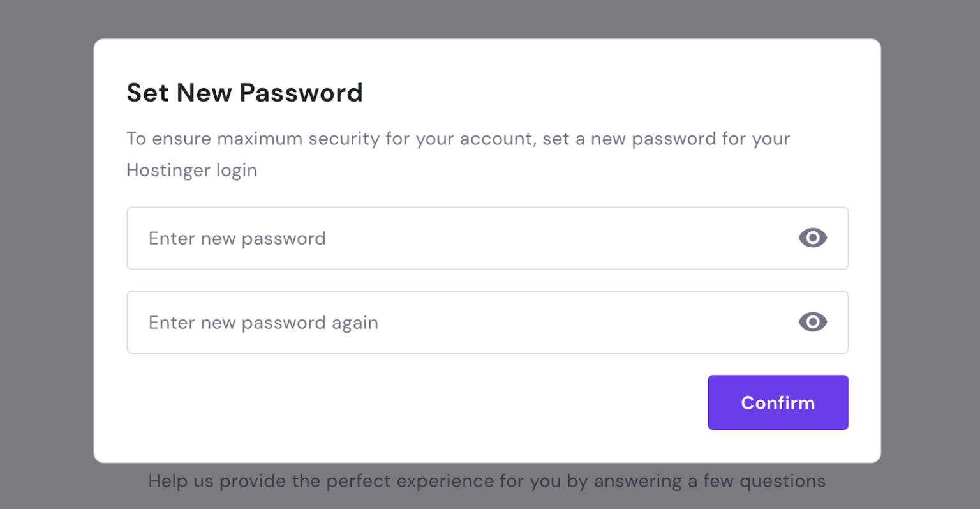Toggle visibility icon in second password box
Viewport: 980px width, 509px height.
pyautogui.click(x=812, y=322)
